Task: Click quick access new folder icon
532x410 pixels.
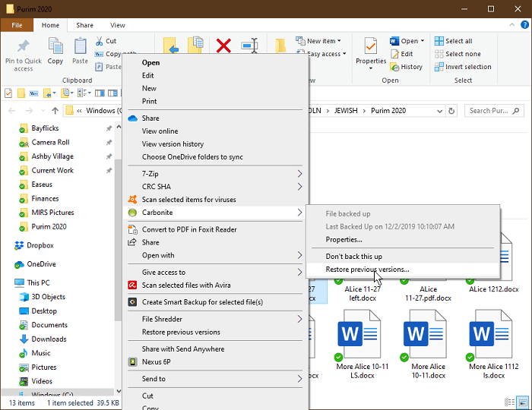Action: 21,93
